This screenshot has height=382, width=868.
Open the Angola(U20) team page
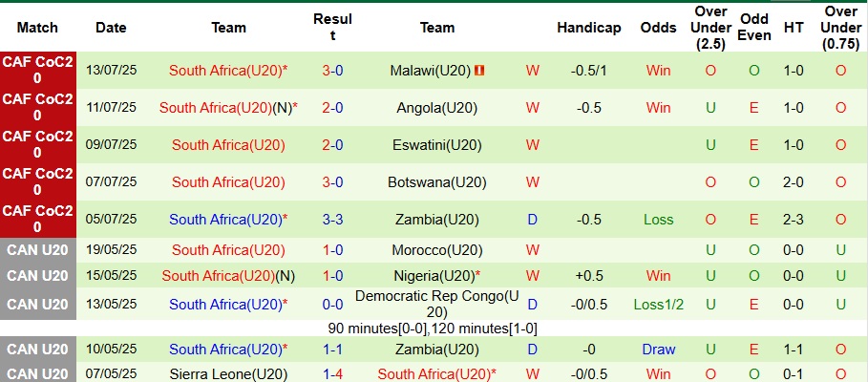point(438,108)
